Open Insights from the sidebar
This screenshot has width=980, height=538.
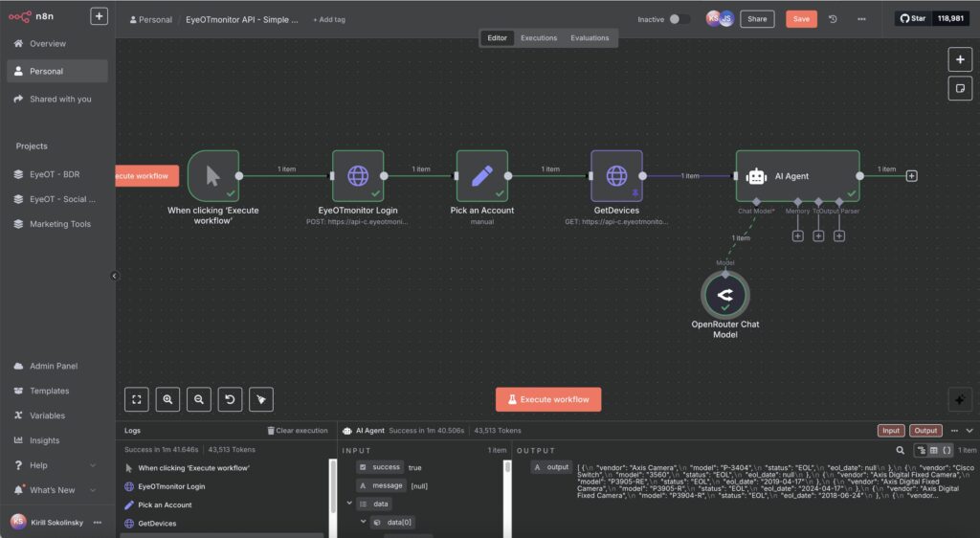pos(44,440)
